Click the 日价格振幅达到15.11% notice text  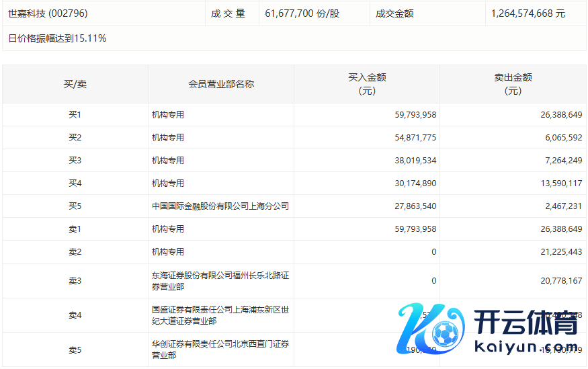pyautogui.click(x=57, y=38)
